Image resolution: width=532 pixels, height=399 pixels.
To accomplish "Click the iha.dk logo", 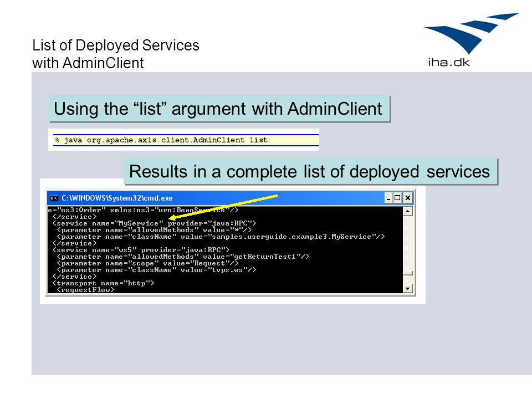I will point(471,40).
